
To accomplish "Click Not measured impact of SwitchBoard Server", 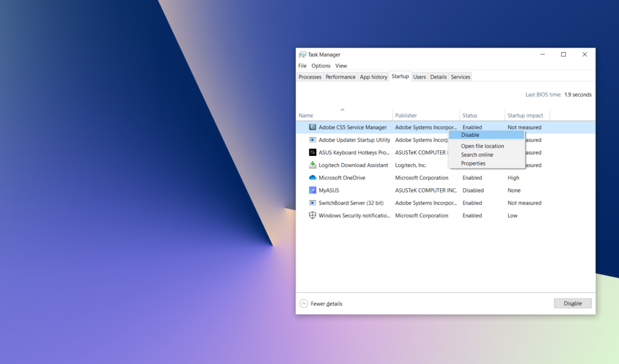I will point(524,203).
